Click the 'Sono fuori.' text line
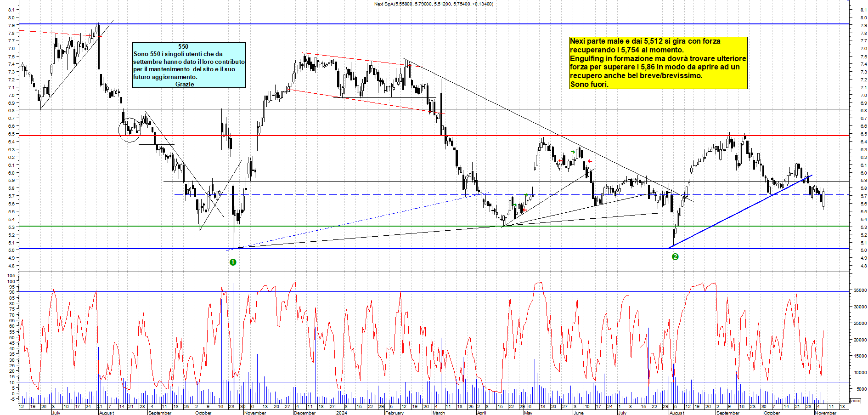The width and height of the screenshot is (868, 415). 589,84
